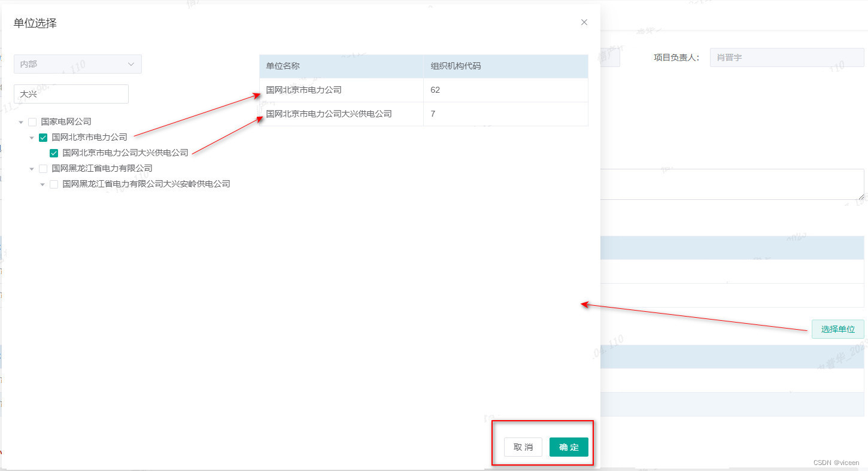
Task: Click table cell 国网北京市电力公司
Action: point(341,90)
